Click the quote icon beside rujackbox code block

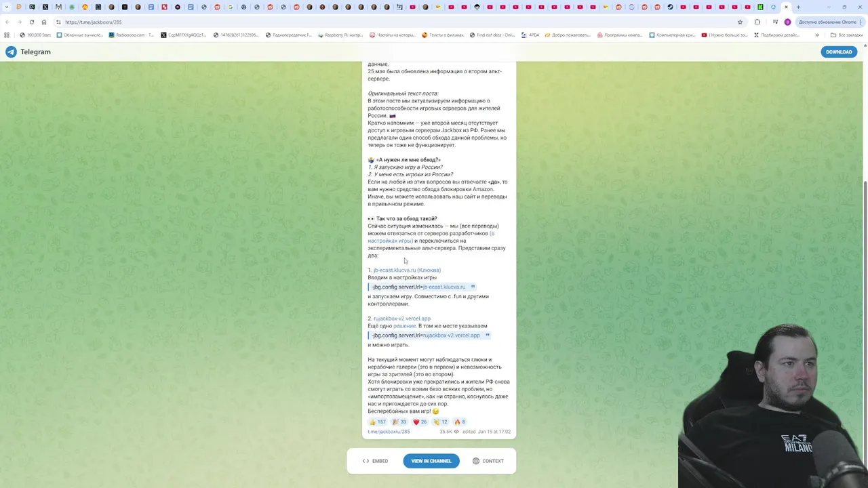point(487,335)
